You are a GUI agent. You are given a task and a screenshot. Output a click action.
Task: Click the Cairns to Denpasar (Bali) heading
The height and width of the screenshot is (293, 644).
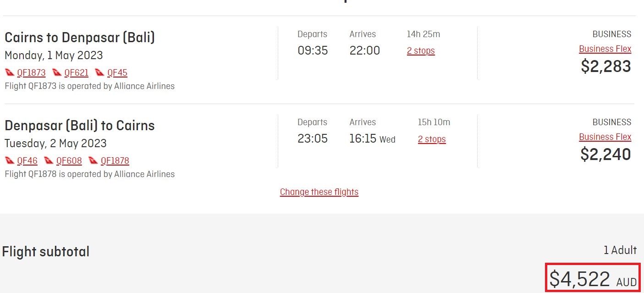coord(80,37)
